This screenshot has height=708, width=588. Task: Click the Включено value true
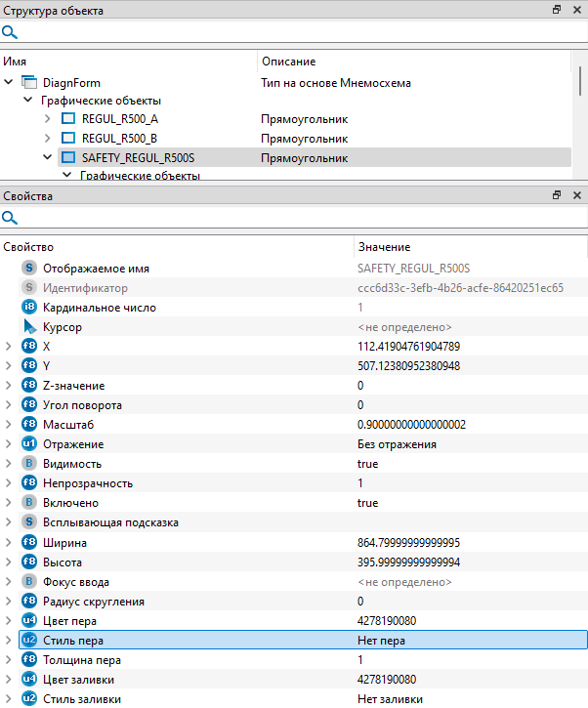pyautogui.click(x=367, y=503)
